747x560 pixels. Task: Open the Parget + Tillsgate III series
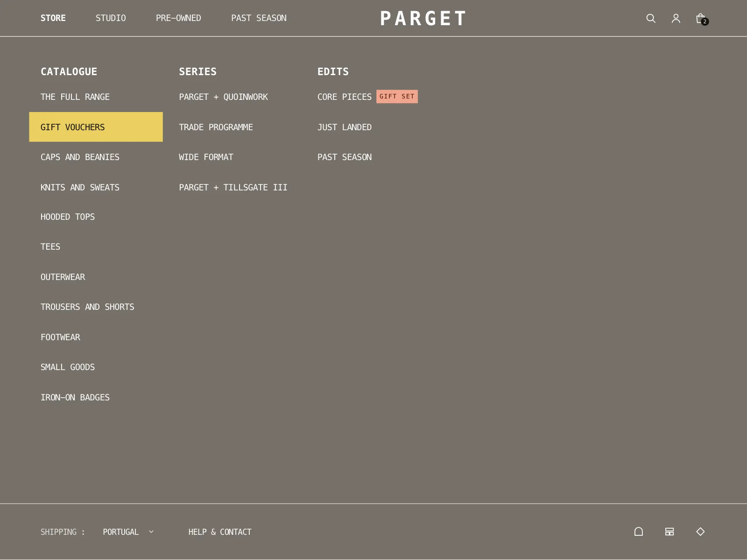pyautogui.click(x=233, y=188)
